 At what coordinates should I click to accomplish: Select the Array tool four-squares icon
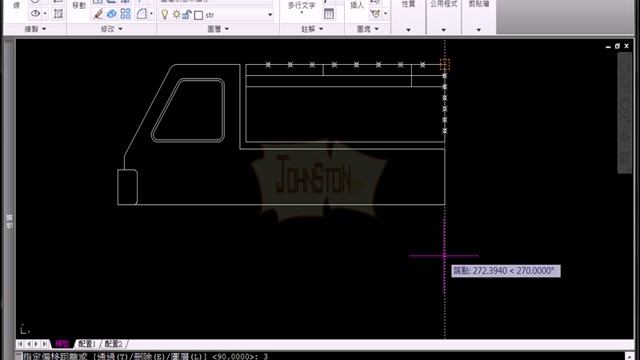[125, 14]
